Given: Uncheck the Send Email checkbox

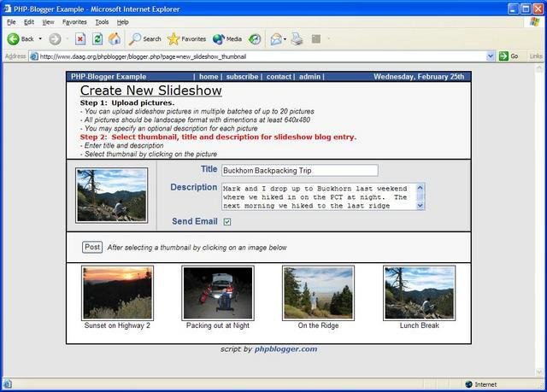Looking at the screenshot, I should coord(227,221).
